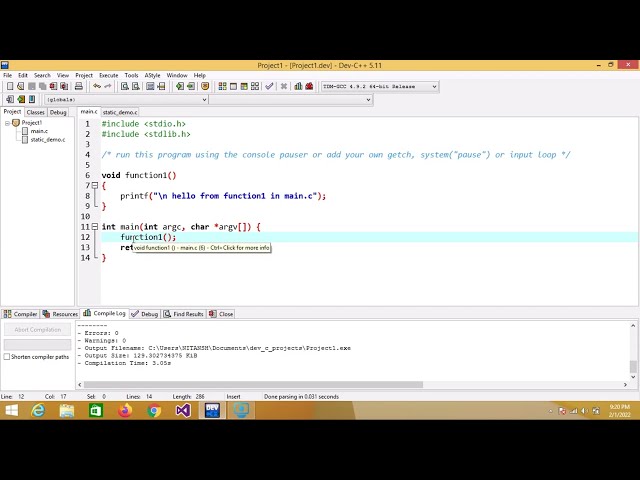Click the Close file toolbar icon
This screenshot has width=640, height=480.
[x=53, y=86]
